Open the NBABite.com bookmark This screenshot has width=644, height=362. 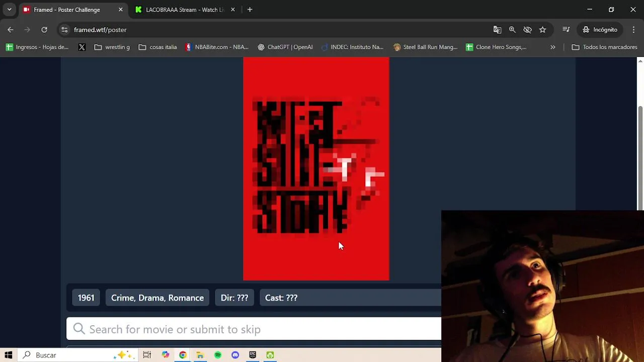[x=217, y=47]
